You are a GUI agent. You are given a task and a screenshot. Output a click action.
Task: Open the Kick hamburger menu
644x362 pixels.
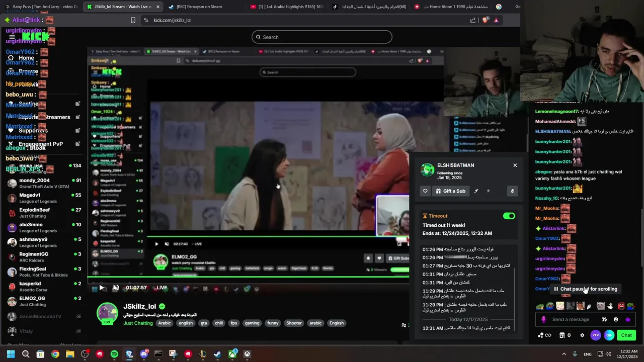pos(12,37)
